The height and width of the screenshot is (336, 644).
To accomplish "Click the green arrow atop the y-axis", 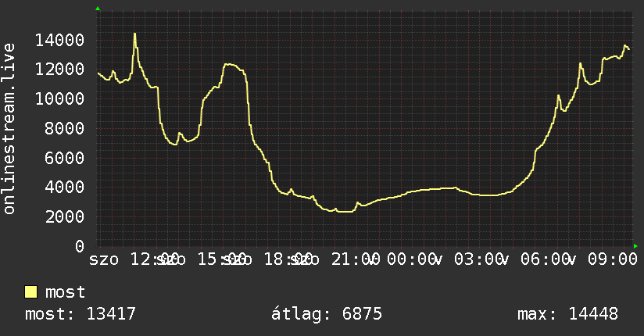I will pyautogui.click(x=98, y=9).
